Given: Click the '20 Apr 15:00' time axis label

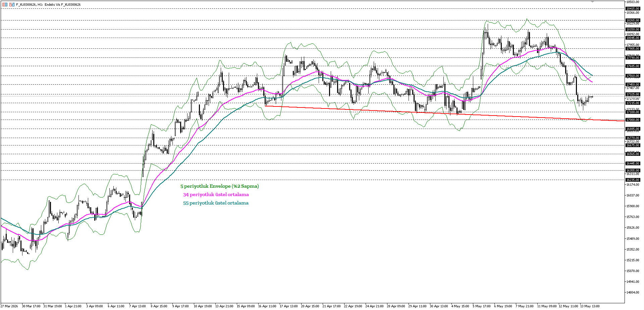Looking at the screenshot, I should click(310, 306).
